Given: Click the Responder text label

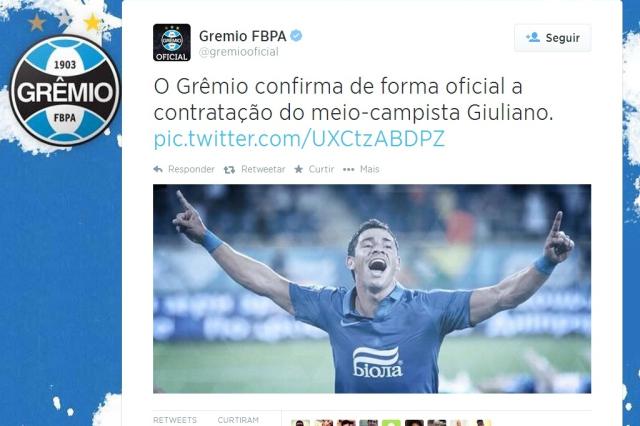Looking at the screenshot, I should [x=191, y=169].
